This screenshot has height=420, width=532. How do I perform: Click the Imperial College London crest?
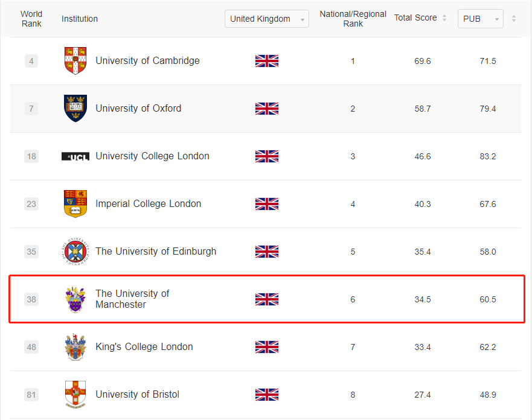pos(75,204)
